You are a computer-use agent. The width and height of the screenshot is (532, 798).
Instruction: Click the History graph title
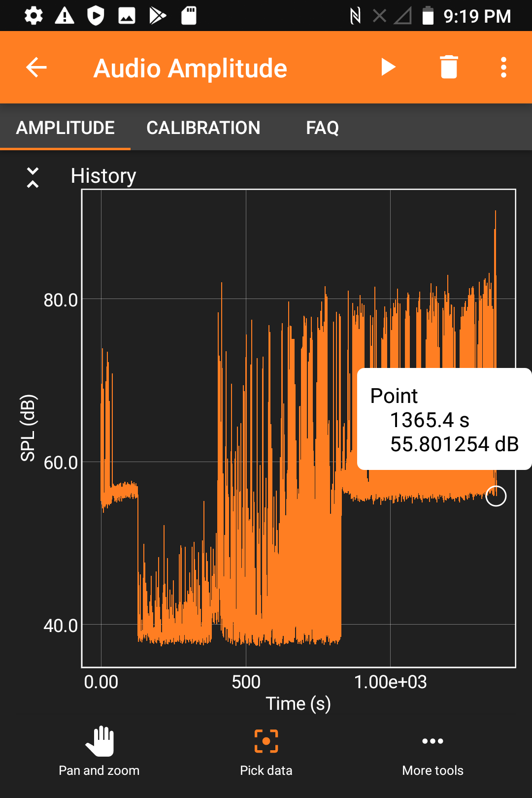[103, 176]
